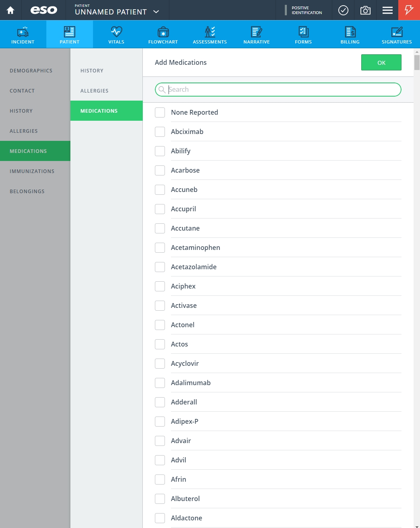The image size is (420, 528).
Task: Open the Billing document icon
Action: click(350, 32)
